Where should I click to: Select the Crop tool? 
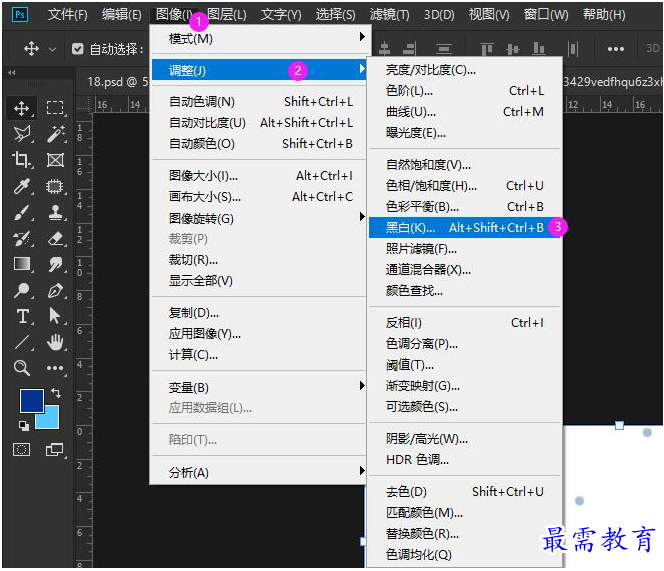(22, 160)
